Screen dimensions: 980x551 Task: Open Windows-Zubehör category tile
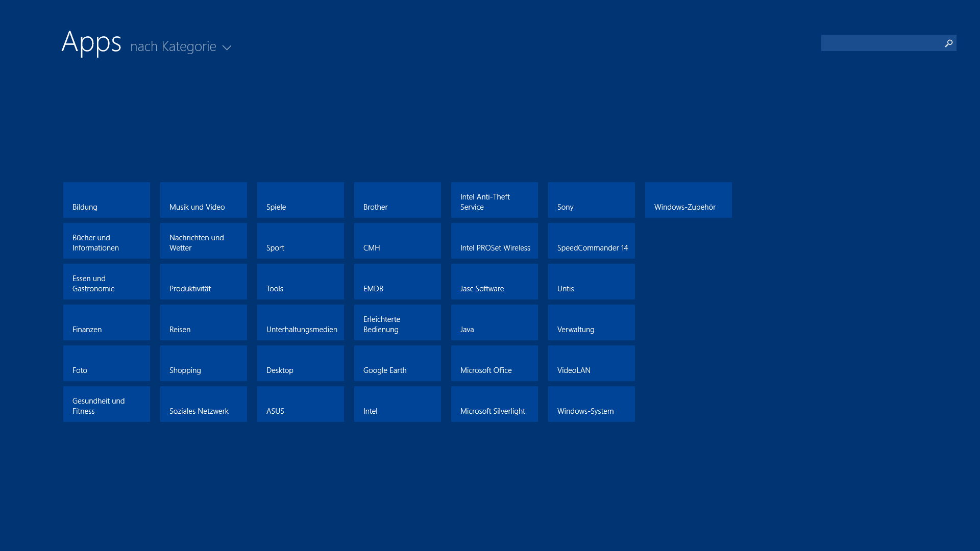click(x=688, y=200)
